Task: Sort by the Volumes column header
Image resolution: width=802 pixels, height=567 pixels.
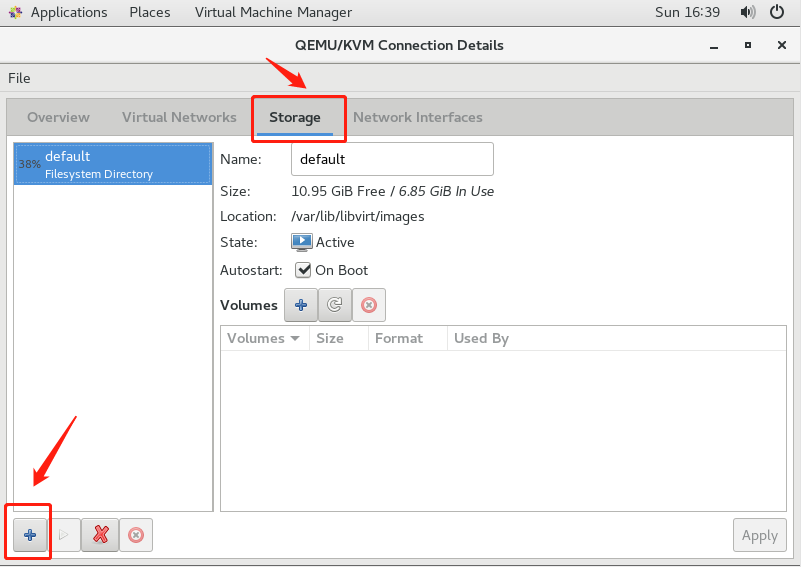Action: [264, 338]
